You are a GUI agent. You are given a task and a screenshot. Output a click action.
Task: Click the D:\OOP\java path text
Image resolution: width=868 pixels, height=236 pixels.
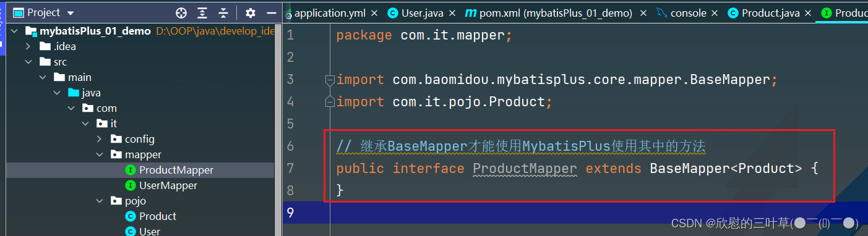point(215,31)
